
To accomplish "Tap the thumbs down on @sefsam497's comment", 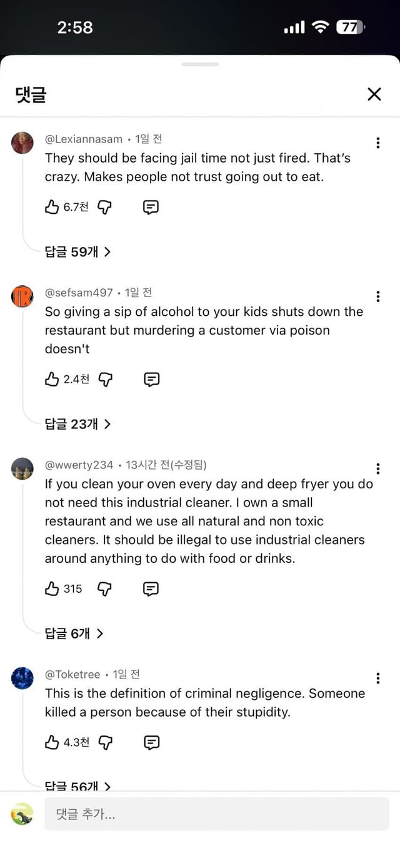I will click(x=106, y=380).
